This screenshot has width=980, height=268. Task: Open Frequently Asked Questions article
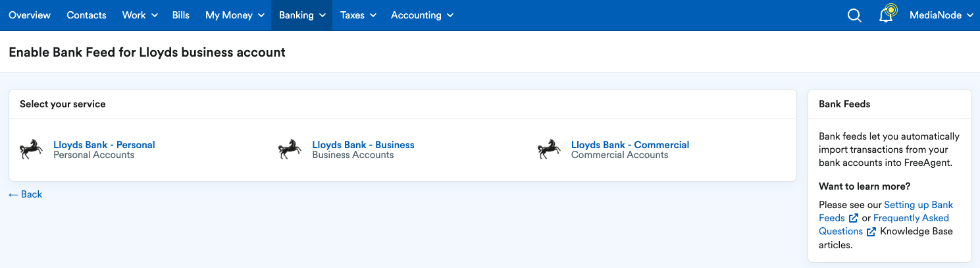(884, 225)
